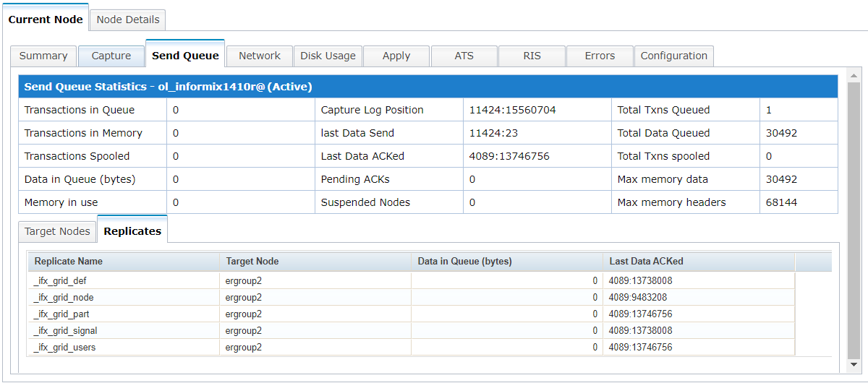Sort by Last Data ACKed column header
Image resolution: width=868 pixels, height=383 pixels.
699,262
